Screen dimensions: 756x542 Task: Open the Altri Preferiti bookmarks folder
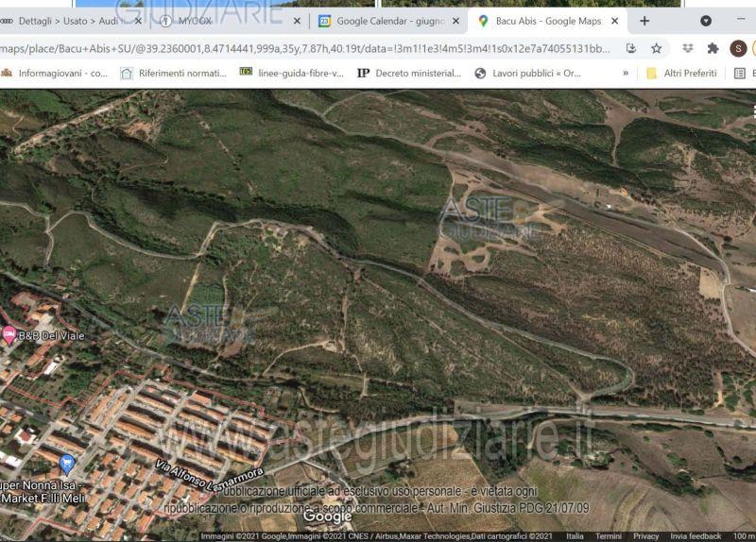[x=680, y=73]
